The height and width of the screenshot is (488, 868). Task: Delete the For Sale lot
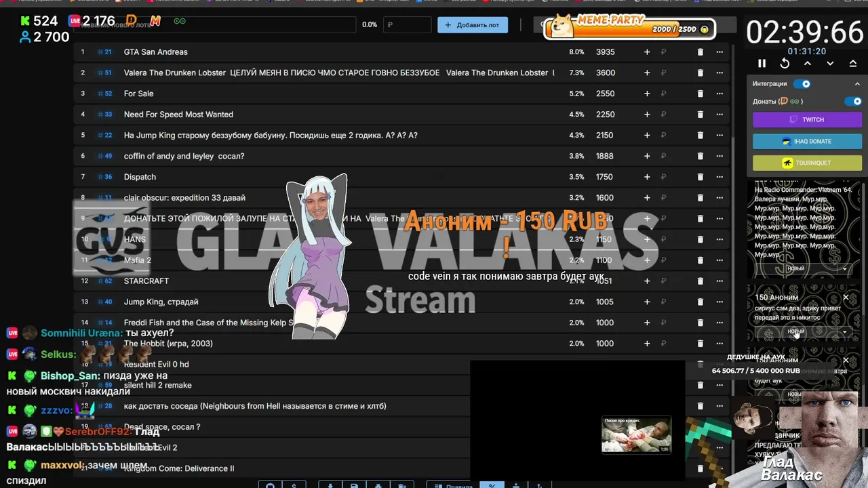(701, 94)
